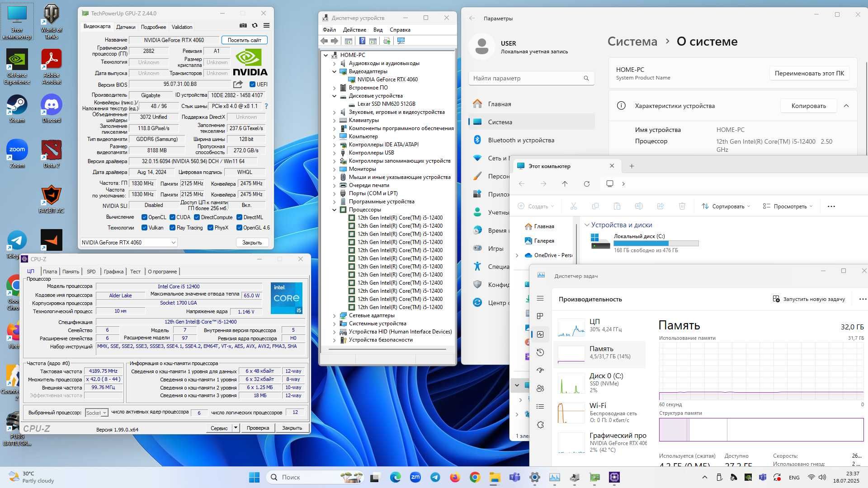Open Справка menu in Device Manager
The image size is (868, 488).
400,30
